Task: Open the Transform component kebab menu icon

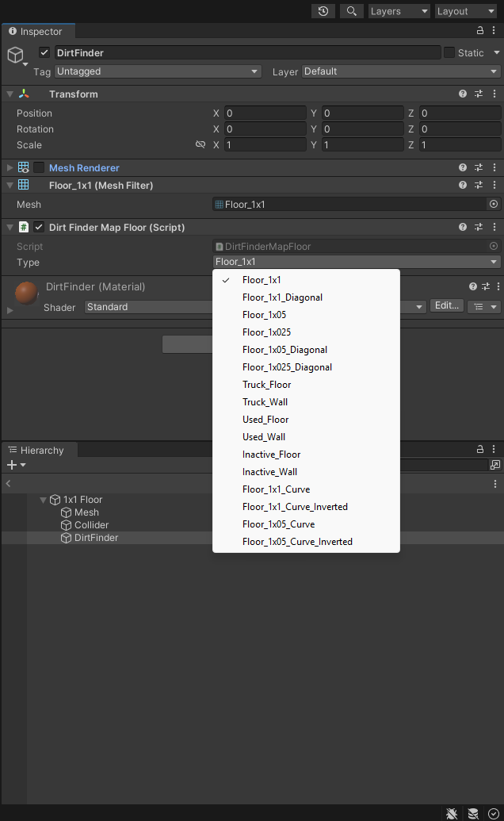Action: coord(494,94)
